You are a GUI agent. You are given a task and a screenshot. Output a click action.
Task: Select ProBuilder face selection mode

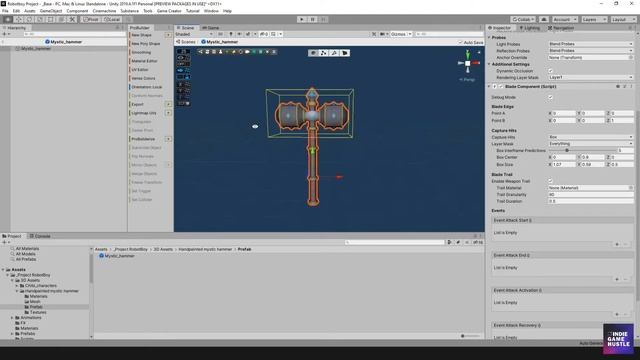(345, 53)
